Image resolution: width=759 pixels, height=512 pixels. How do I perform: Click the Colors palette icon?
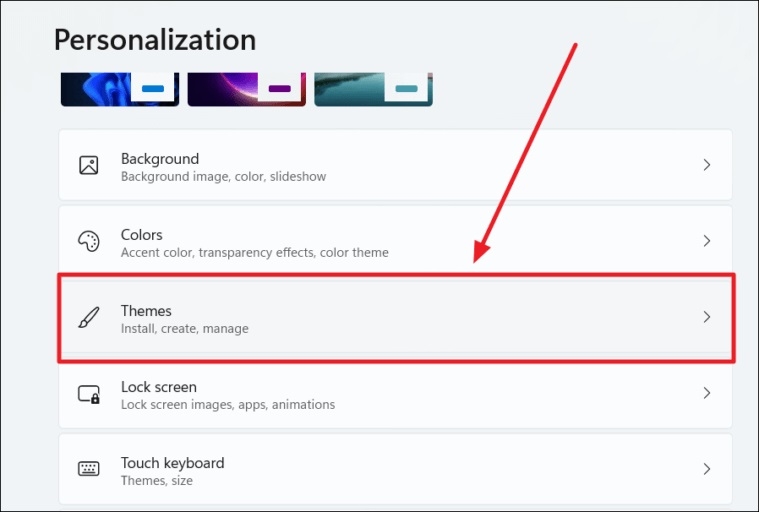tap(89, 242)
